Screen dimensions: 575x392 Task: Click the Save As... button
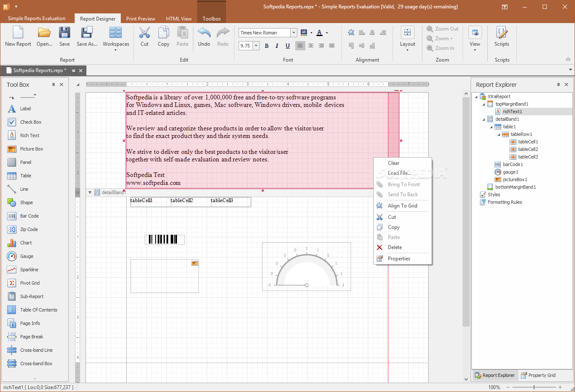click(87, 36)
